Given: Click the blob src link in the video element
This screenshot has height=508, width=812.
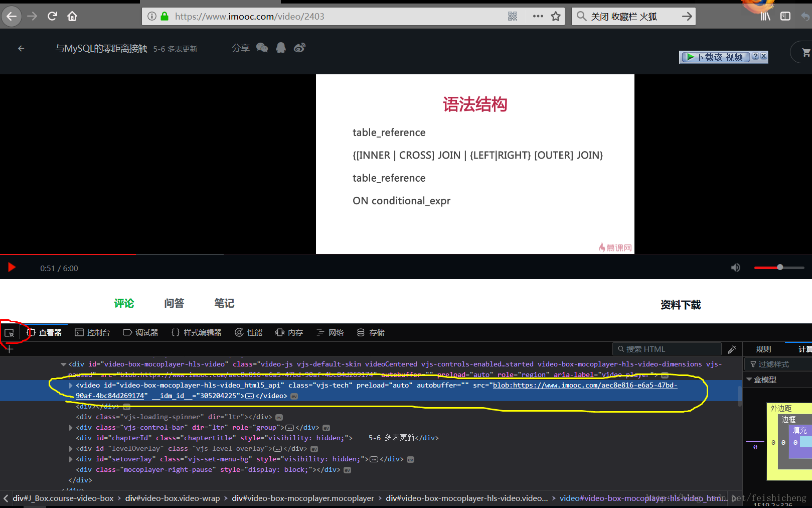Looking at the screenshot, I should pos(585,386).
